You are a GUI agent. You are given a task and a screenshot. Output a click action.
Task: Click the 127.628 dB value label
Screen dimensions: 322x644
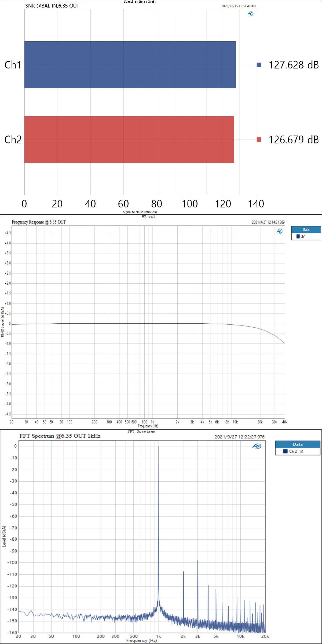pos(294,65)
